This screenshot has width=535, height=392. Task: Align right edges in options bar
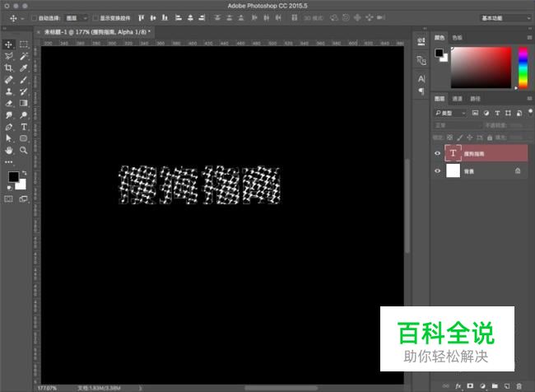pyautogui.click(x=202, y=18)
